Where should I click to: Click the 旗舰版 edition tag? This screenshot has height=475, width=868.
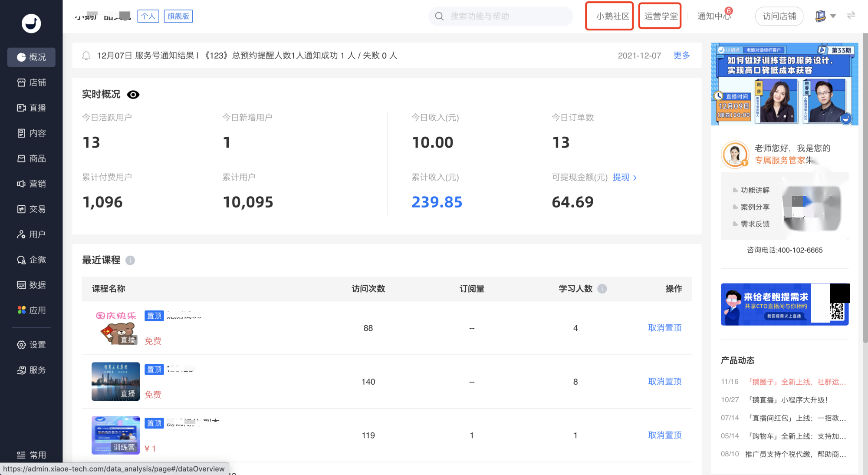click(178, 16)
